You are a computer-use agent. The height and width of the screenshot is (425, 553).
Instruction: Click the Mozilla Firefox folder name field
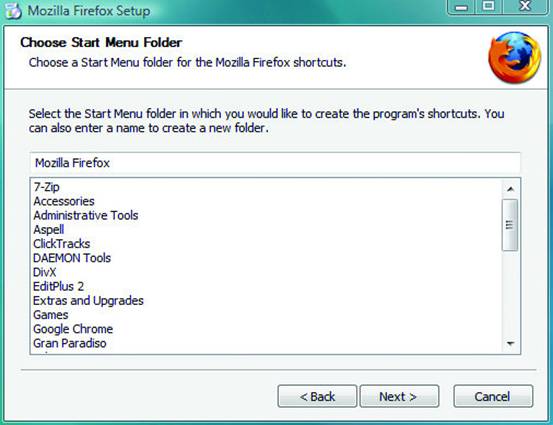275,163
